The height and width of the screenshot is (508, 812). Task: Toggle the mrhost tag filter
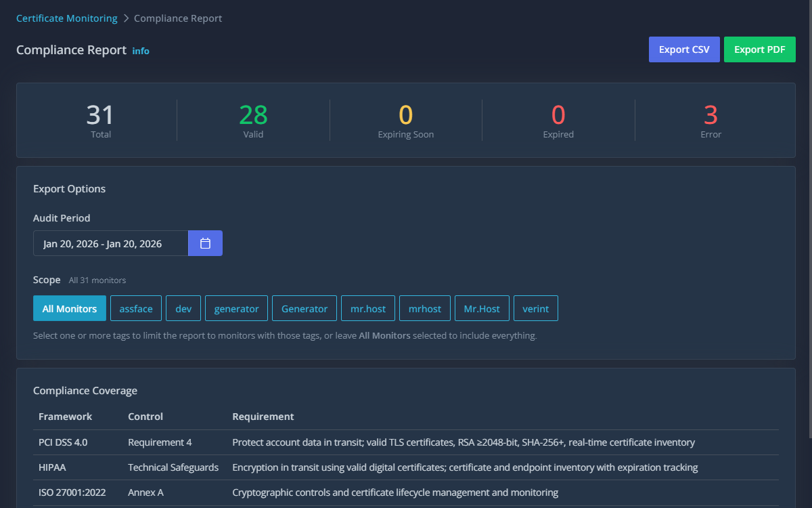point(424,308)
